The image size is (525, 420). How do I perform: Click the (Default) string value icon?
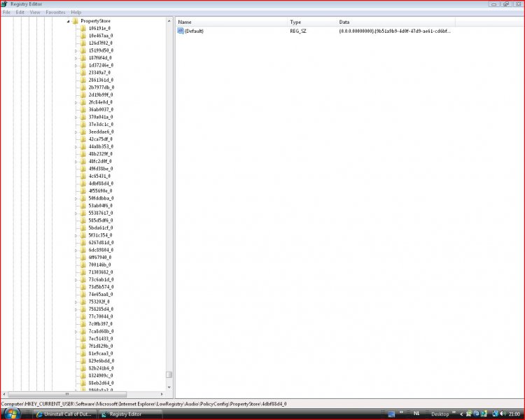click(x=181, y=31)
